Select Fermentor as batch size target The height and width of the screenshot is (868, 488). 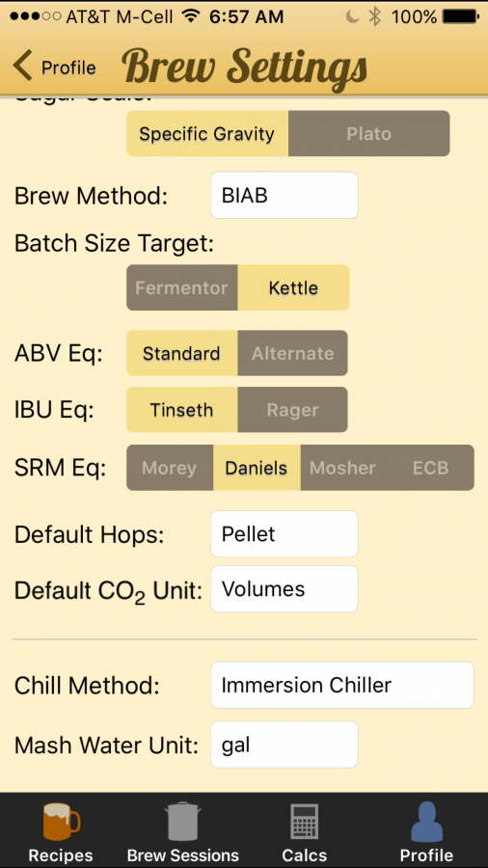182,287
